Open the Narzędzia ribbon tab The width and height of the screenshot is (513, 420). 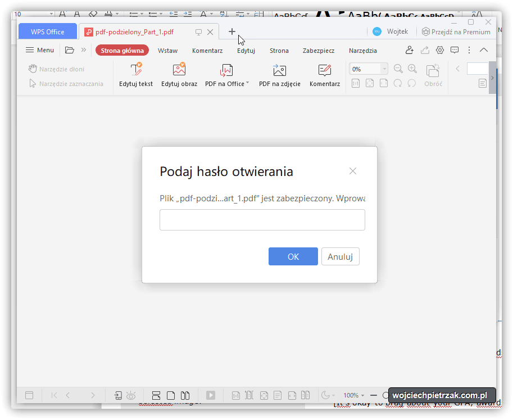(363, 51)
